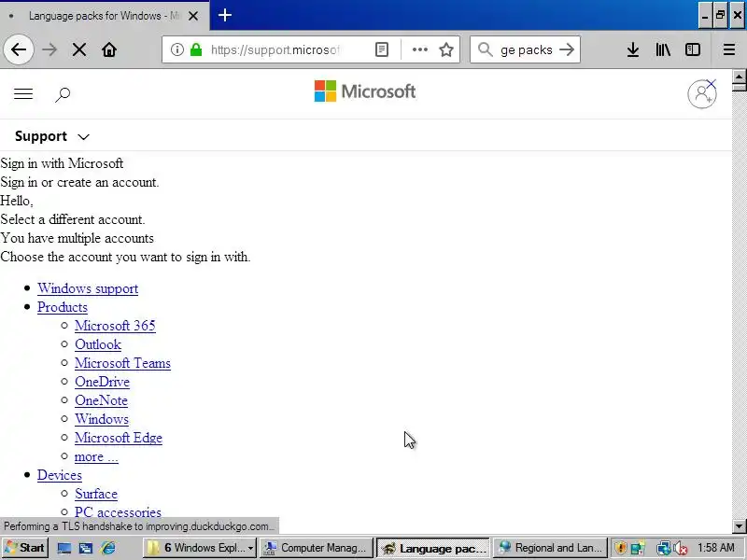
Task: Click the 'more ...' products link
Action: click(x=96, y=456)
